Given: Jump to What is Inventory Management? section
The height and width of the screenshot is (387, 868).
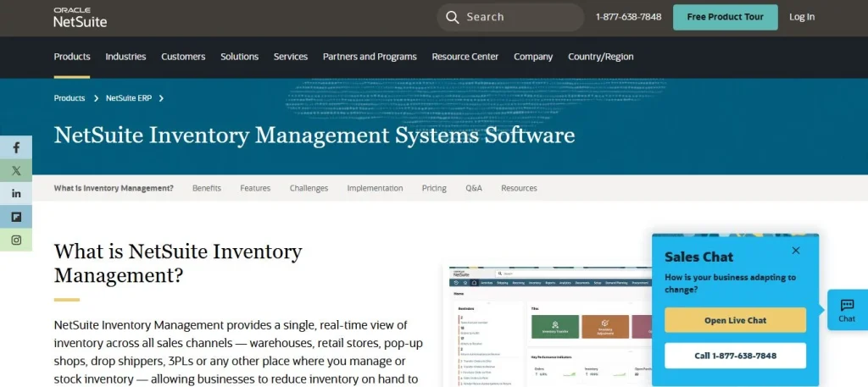Looking at the screenshot, I should tap(114, 188).
